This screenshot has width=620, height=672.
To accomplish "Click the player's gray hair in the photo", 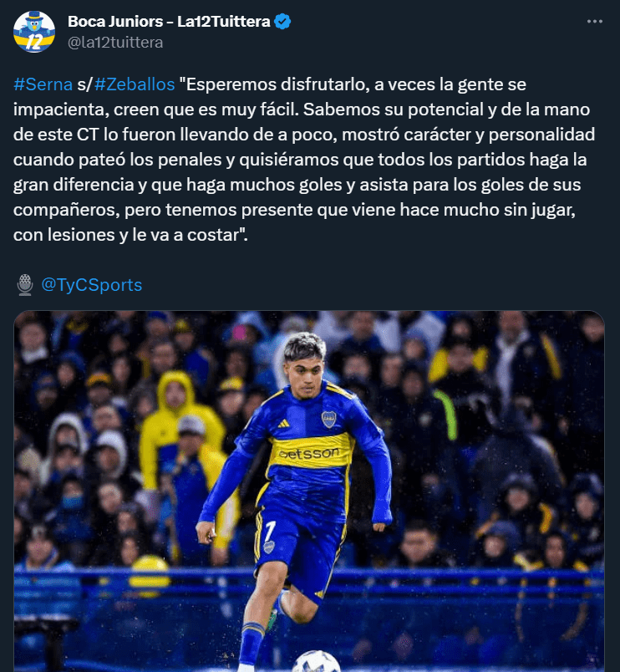I will click(x=305, y=345).
